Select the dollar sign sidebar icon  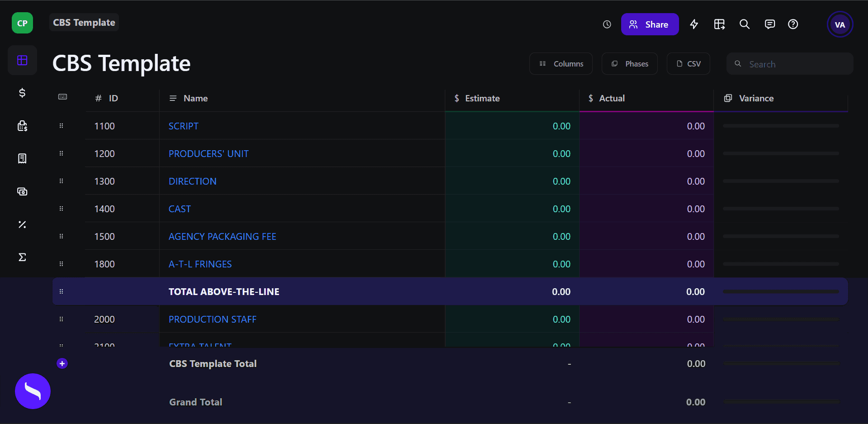(22, 93)
